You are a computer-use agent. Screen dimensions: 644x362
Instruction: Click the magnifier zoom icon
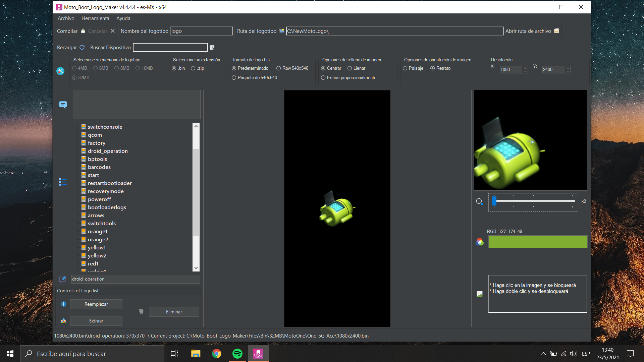coord(479,201)
